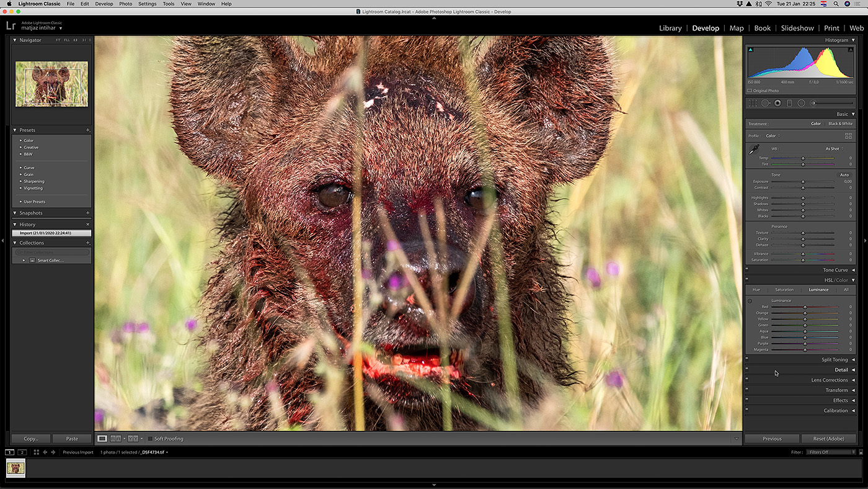
Task: Pick the White Balance eyedropper
Action: [754, 150]
